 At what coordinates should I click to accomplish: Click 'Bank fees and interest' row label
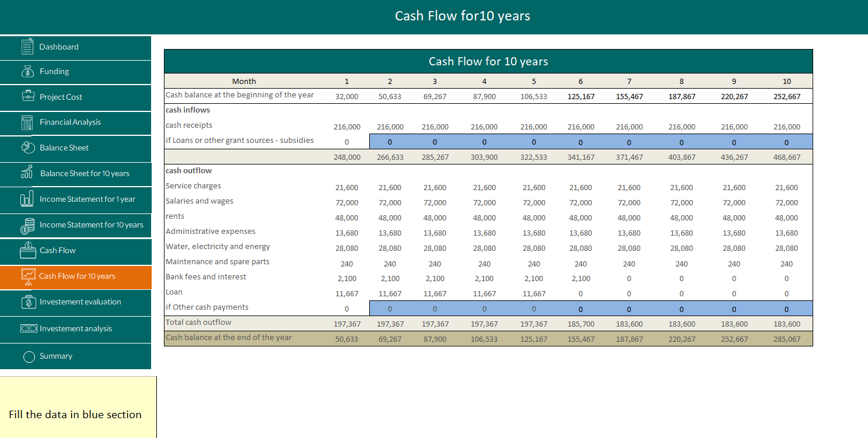pyautogui.click(x=206, y=277)
